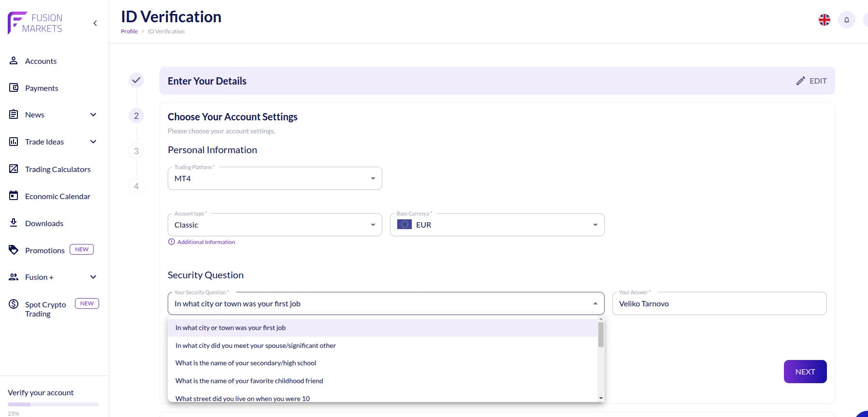Viewport: 868px width, 417px height.
Task: Click step 4 circle in the stepper
Action: pyautogui.click(x=136, y=186)
